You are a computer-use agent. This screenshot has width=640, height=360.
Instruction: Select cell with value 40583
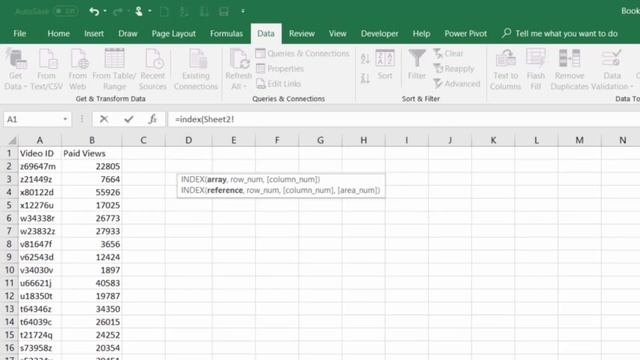pos(92,283)
